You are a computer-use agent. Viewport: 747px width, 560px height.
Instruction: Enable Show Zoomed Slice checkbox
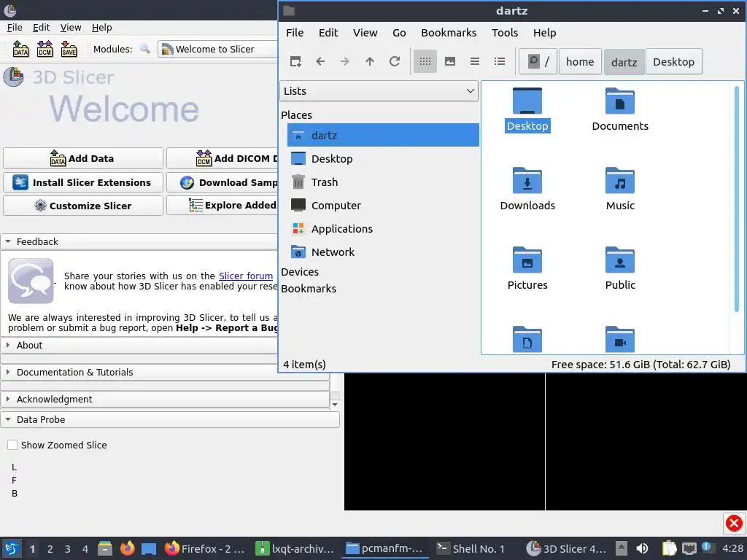(x=12, y=445)
